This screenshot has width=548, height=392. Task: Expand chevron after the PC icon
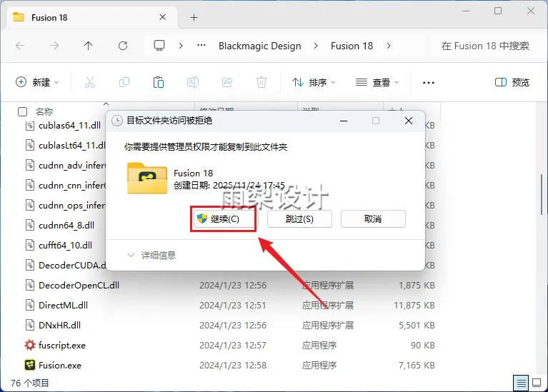[x=181, y=46]
